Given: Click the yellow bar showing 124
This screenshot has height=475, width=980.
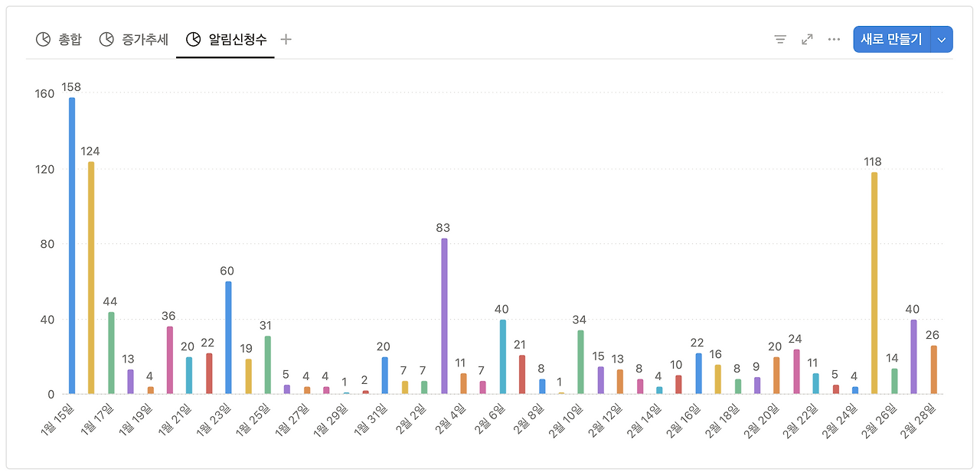Looking at the screenshot, I should point(90,275).
